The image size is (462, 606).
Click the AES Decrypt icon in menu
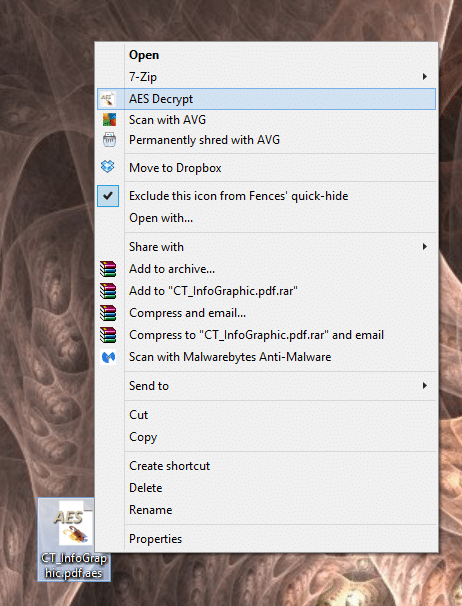(x=108, y=99)
